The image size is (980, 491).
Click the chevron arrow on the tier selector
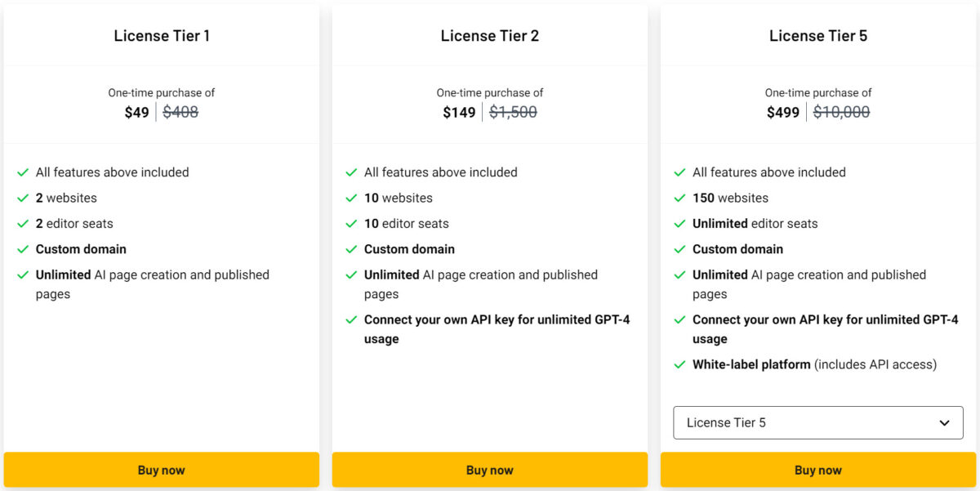point(947,422)
